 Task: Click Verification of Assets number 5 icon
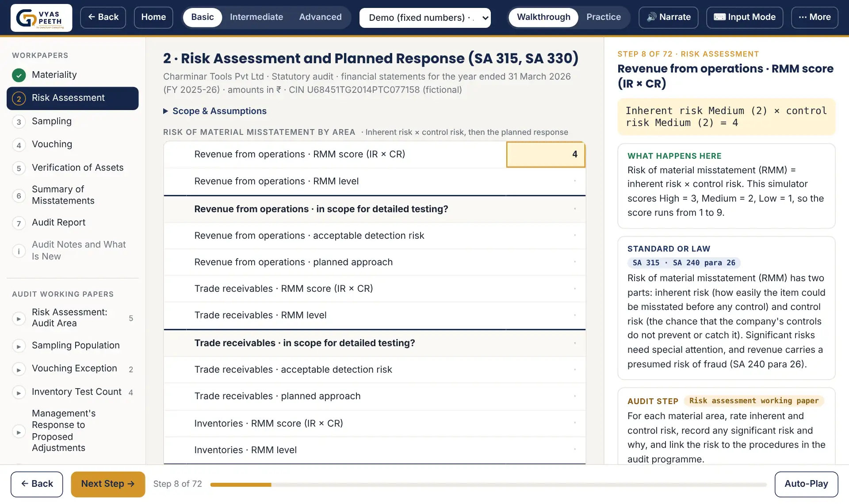point(19,168)
